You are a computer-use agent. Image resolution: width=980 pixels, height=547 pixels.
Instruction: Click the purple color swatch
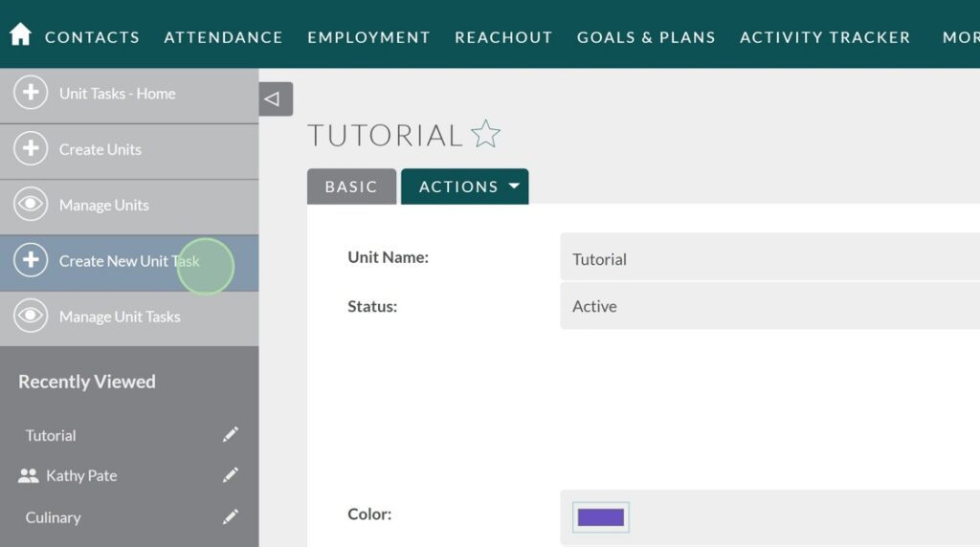(601, 517)
